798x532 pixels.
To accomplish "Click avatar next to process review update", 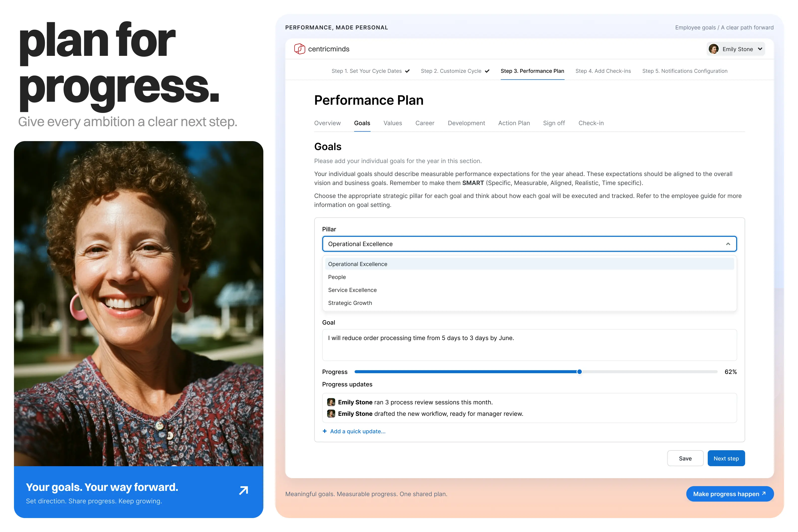I will point(331,402).
